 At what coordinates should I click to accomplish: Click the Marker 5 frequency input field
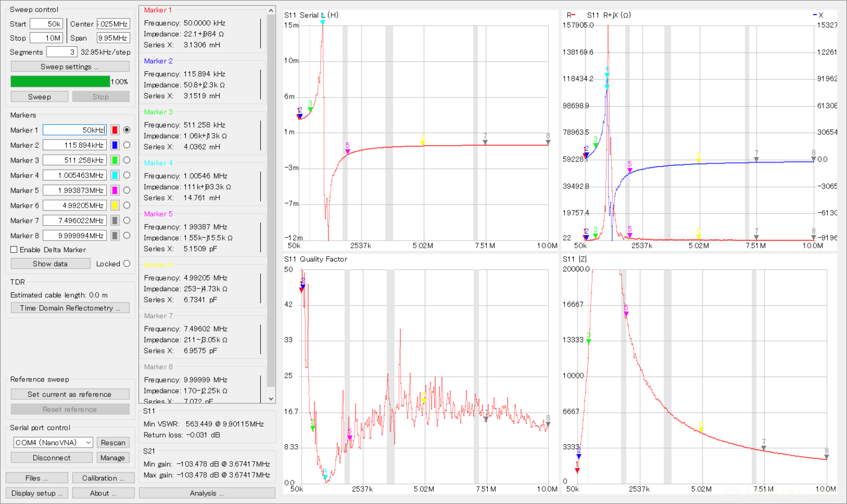pyautogui.click(x=75, y=191)
